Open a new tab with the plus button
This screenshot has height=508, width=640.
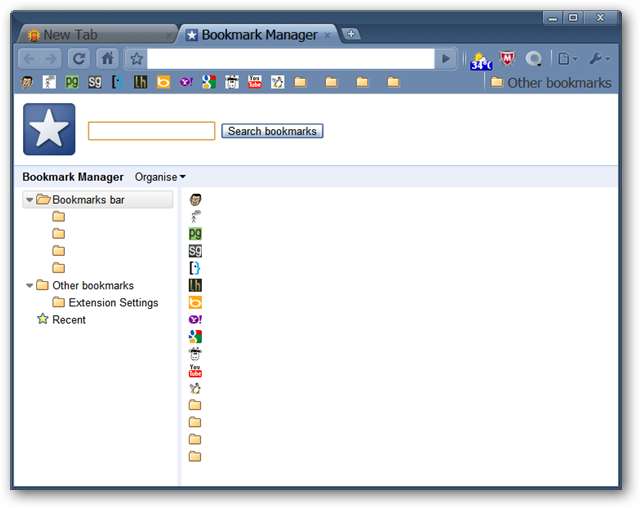(351, 34)
